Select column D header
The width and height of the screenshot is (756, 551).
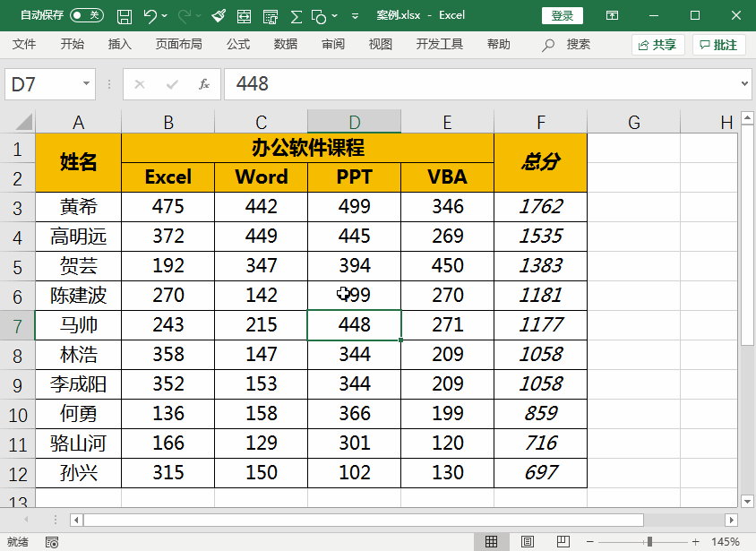354,122
